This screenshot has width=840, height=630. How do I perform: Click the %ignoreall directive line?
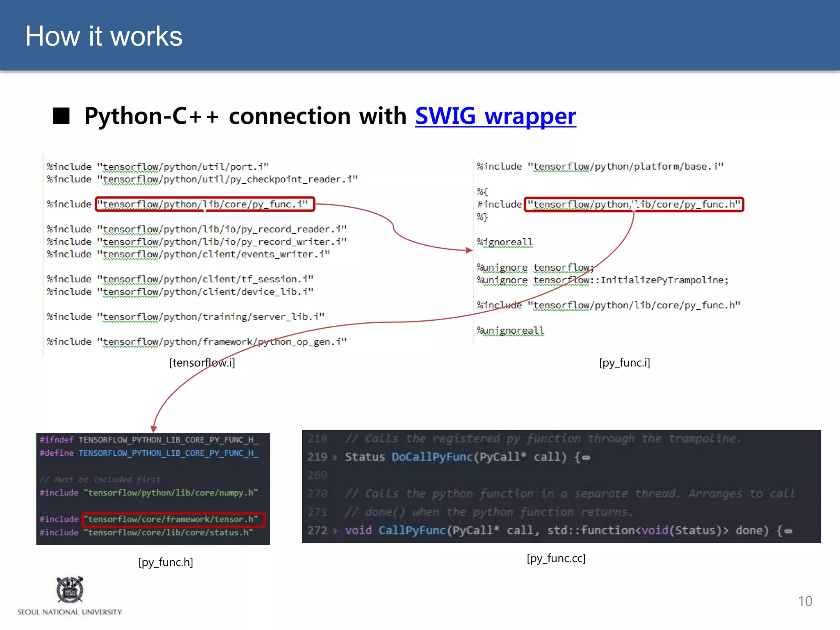[504, 242]
